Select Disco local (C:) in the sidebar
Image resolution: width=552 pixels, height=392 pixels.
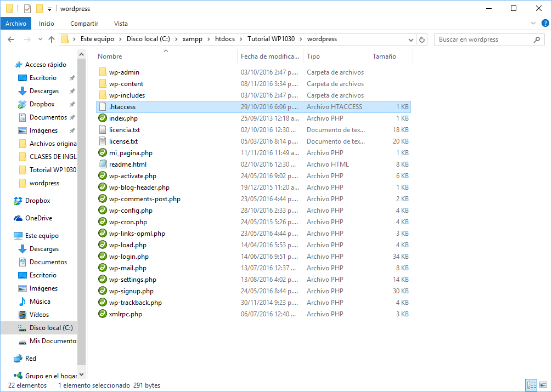click(51, 328)
